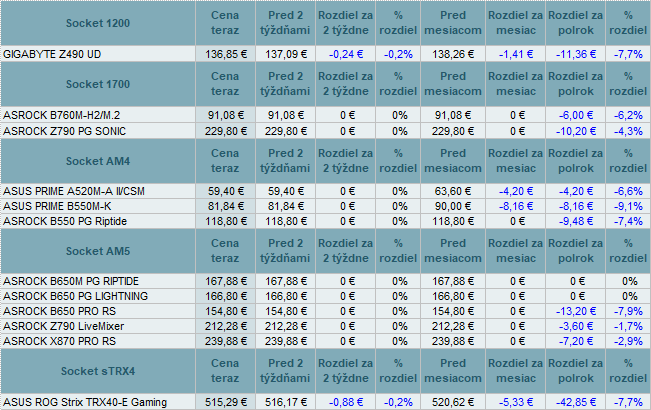
Task: Select the -5,33 € monthly difference
Action: point(516,402)
